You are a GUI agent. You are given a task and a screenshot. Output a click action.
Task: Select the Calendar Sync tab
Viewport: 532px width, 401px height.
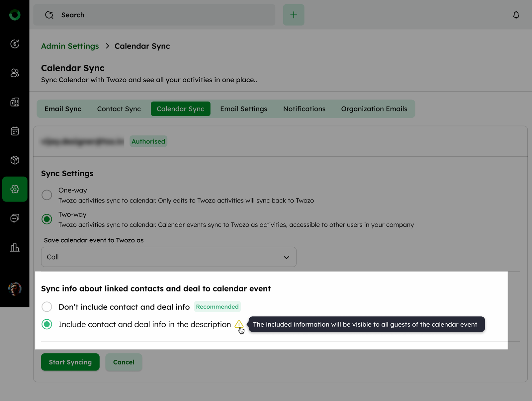(x=180, y=109)
